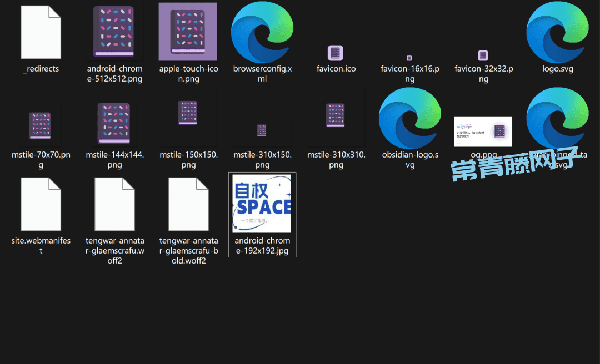Select the safari-pinned-tab.svg Edge icon

click(x=558, y=118)
